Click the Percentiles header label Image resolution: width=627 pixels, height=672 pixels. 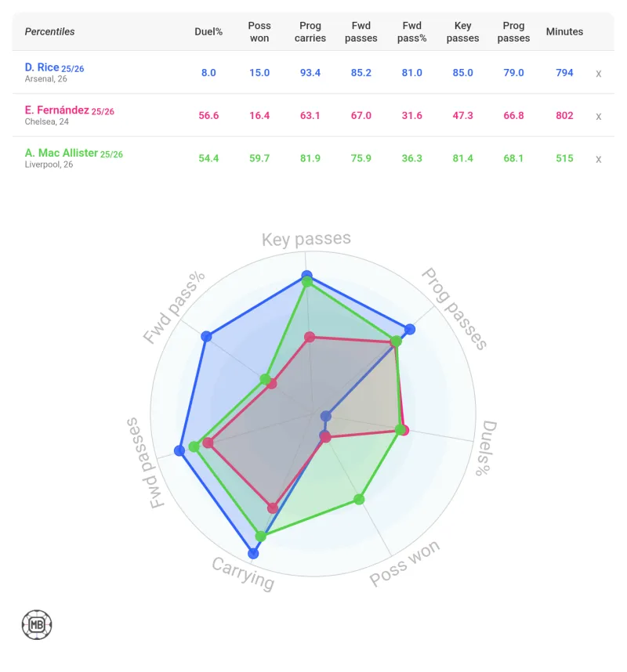(50, 32)
